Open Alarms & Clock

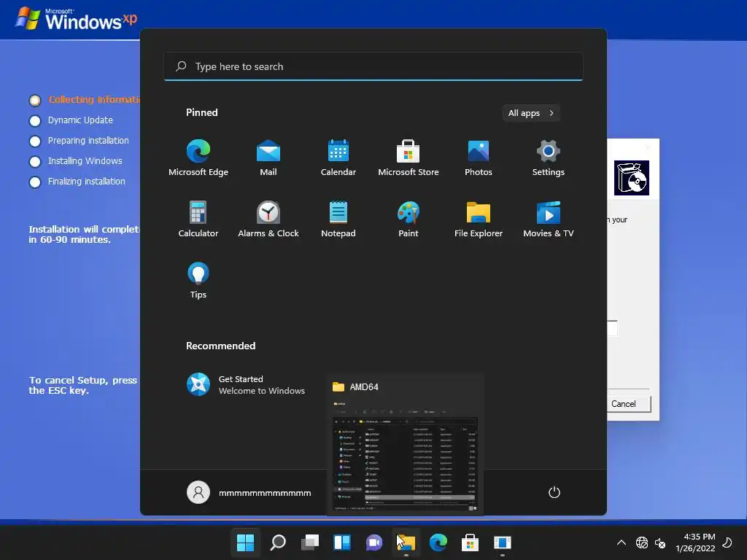click(x=268, y=219)
